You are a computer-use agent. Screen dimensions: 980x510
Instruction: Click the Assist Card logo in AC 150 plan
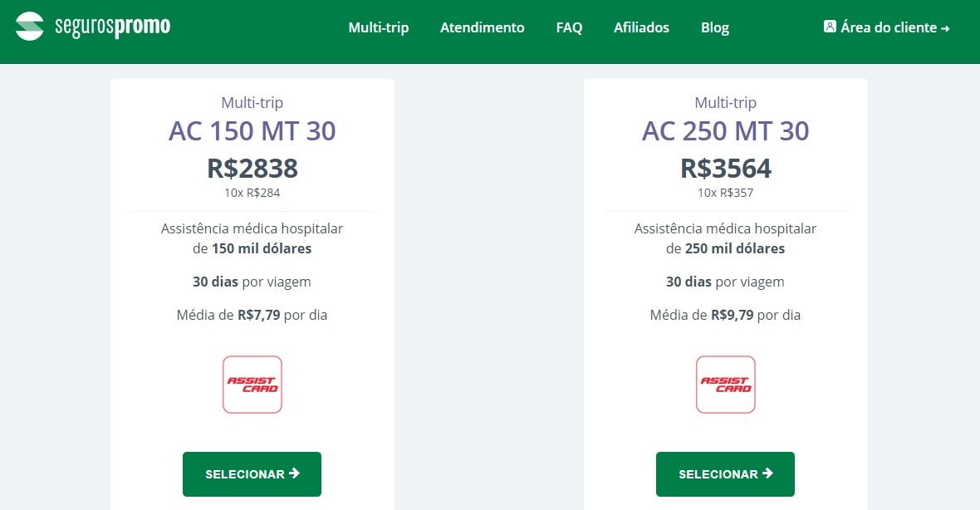point(252,385)
